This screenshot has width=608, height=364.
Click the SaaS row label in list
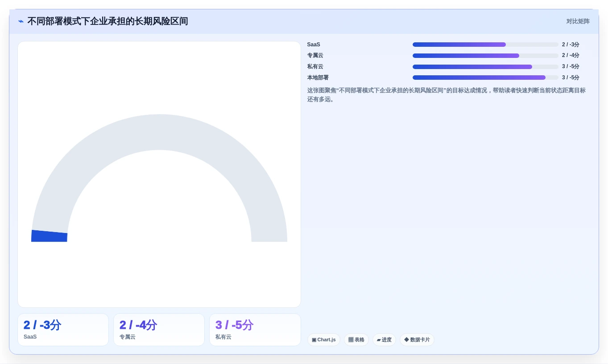(314, 45)
